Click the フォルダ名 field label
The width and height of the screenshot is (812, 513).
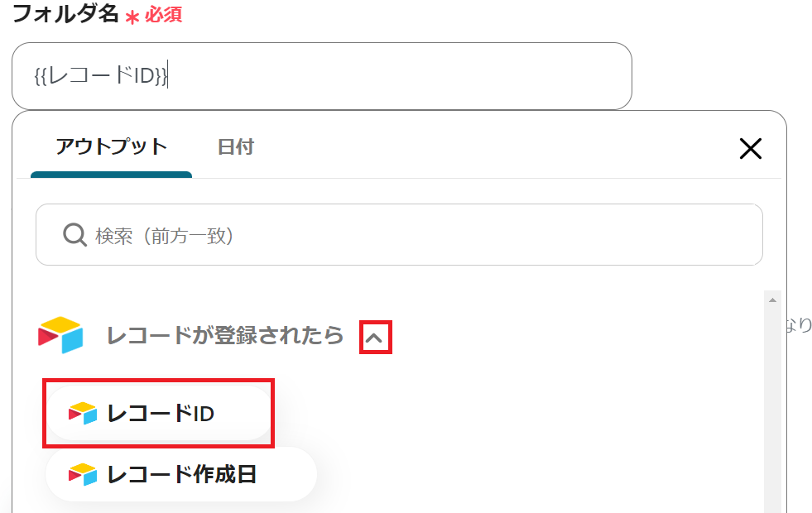click(65, 14)
